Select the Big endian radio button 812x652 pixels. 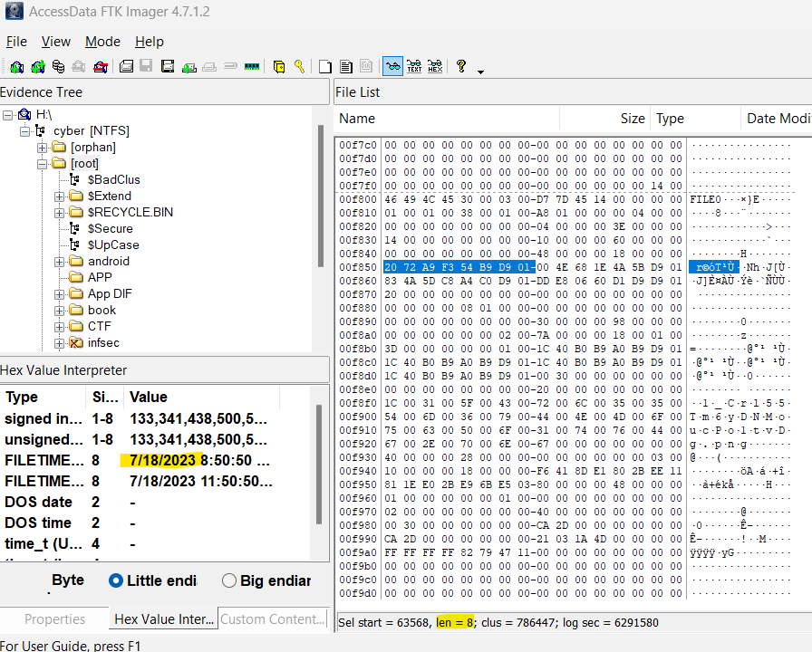(x=229, y=580)
